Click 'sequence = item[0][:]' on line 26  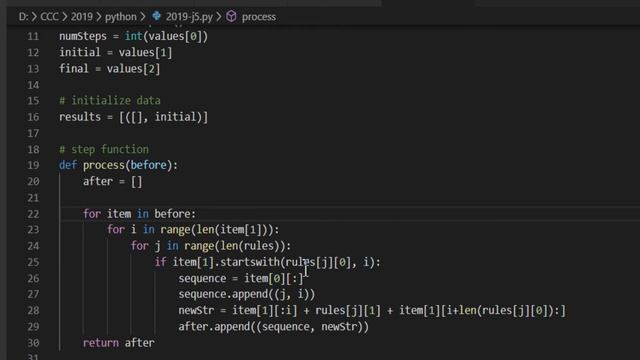[241, 278]
